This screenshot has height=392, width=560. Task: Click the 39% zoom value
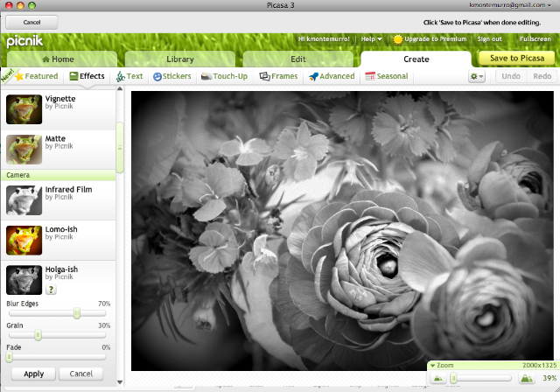[549, 378]
